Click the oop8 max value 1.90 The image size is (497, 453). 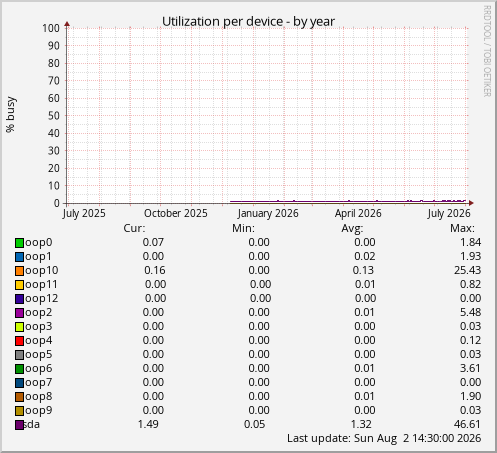click(470, 396)
